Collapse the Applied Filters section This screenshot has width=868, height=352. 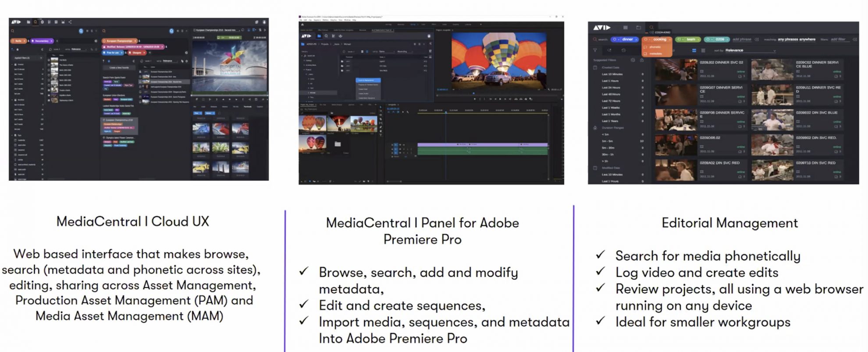point(41,58)
